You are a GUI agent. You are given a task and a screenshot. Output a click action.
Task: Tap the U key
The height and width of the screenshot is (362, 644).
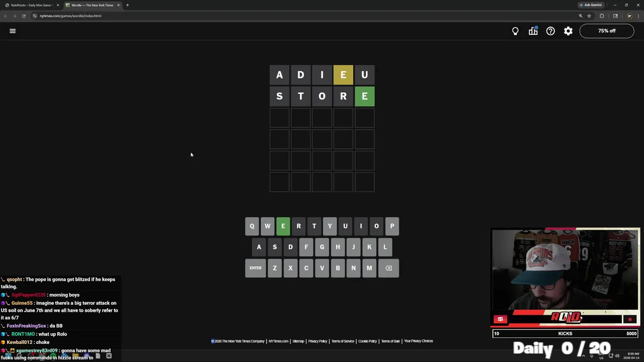(x=346, y=226)
